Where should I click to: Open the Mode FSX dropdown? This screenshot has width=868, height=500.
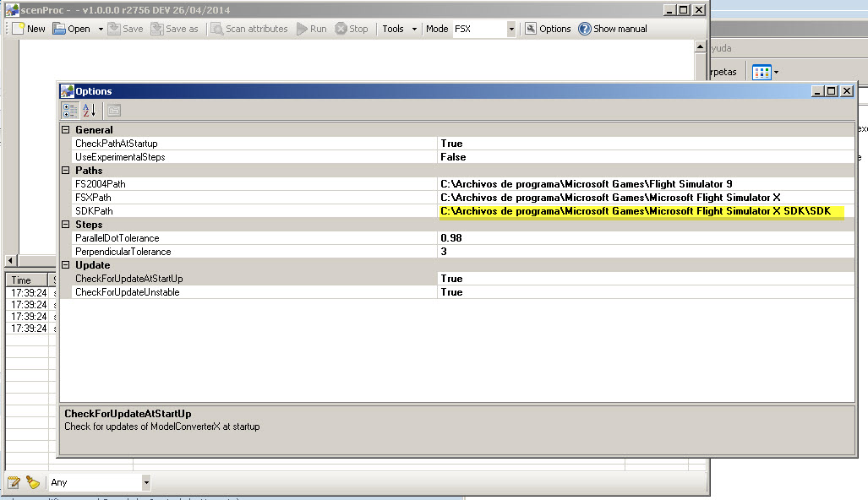pyautogui.click(x=510, y=29)
